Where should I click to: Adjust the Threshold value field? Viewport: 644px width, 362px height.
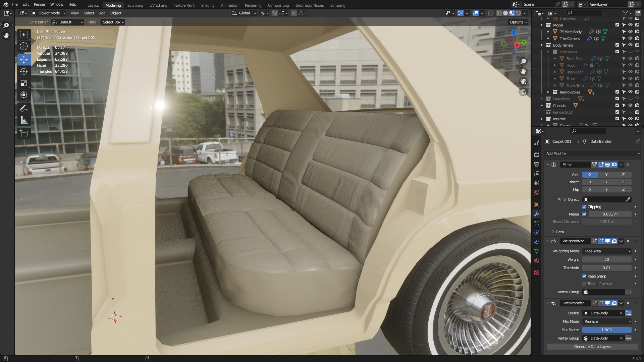607,268
